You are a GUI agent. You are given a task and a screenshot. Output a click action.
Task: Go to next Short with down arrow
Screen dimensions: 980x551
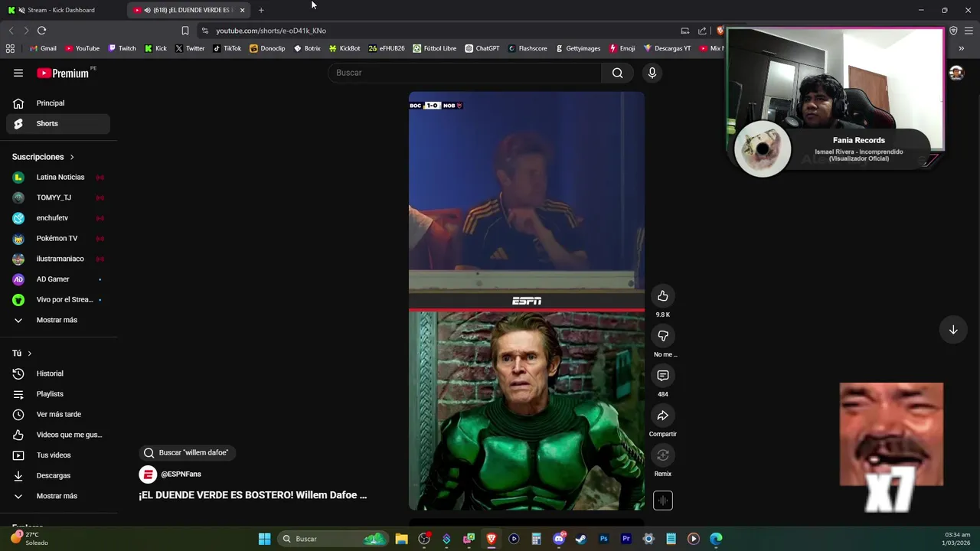(x=953, y=330)
